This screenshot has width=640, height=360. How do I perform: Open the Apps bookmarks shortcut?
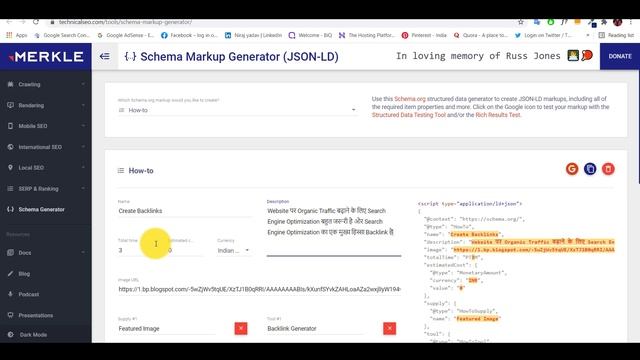[17, 36]
